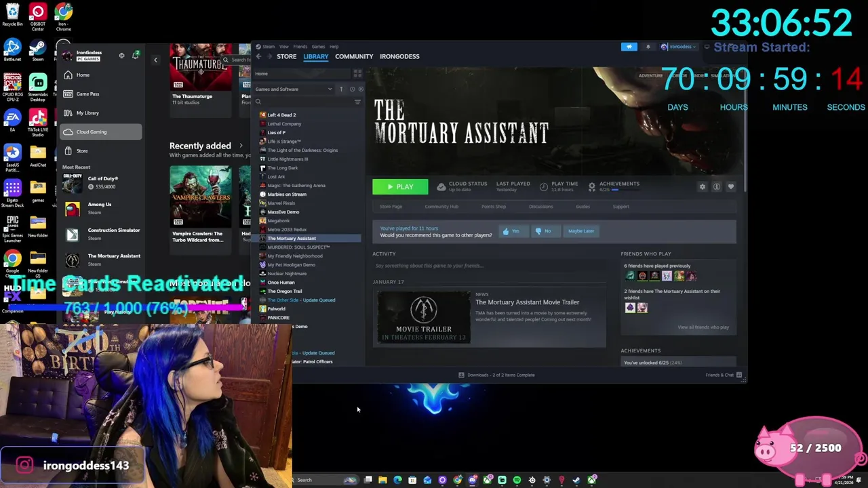Image resolution: width=868 pixels, height=488 pixels.
Task: Click the recent activity clock icon in Steam library
Action: point(352,89)
